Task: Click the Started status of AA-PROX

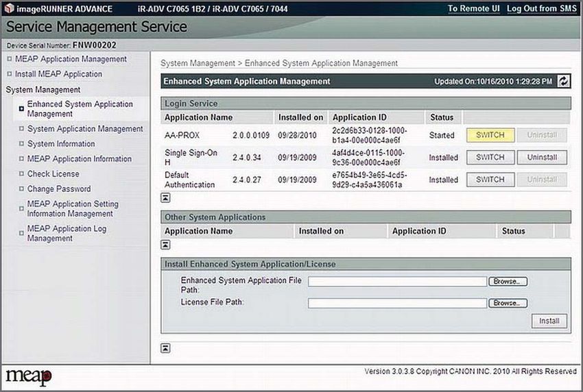Action: 442,135
